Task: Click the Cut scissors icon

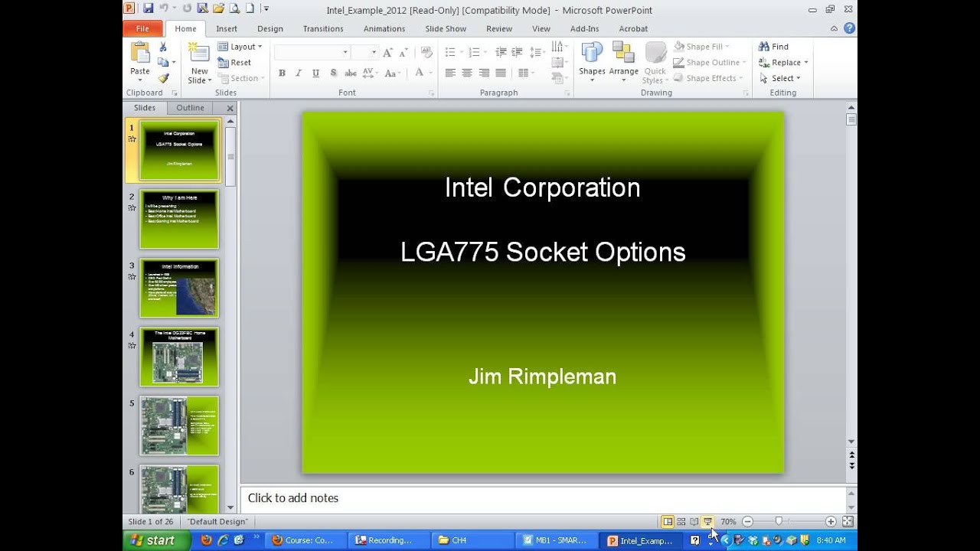Action: click(x=163, y=47)
